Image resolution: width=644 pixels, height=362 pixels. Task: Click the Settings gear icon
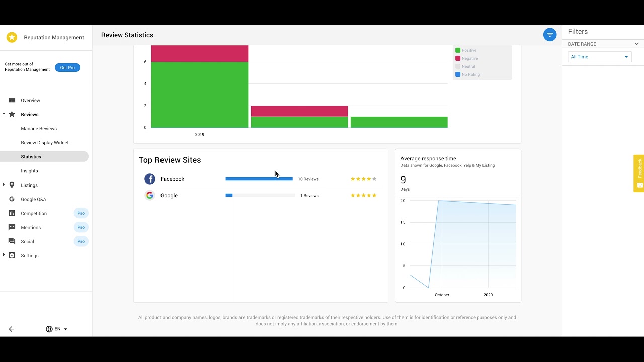(x=12, y=255)
